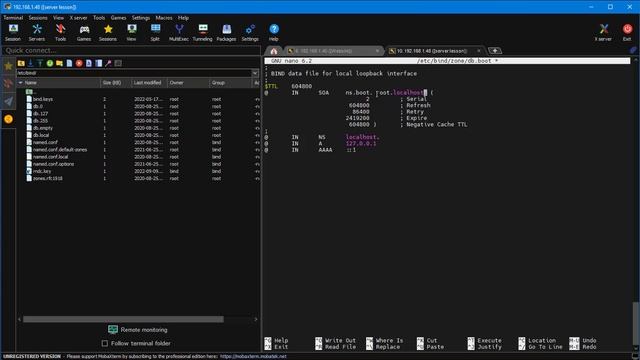Screen dimensions: 640x360
Task: Click the Last modified column header
Action: pos(149,83)
